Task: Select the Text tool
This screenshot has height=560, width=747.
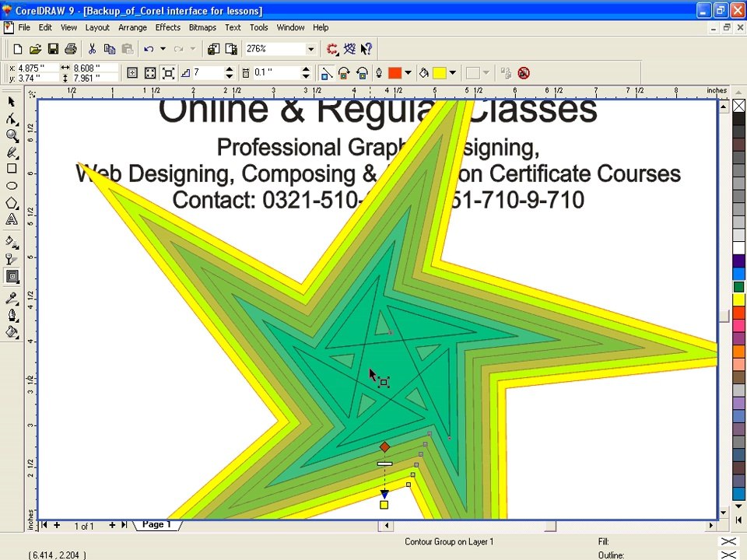Action: (x=12, y=219)
